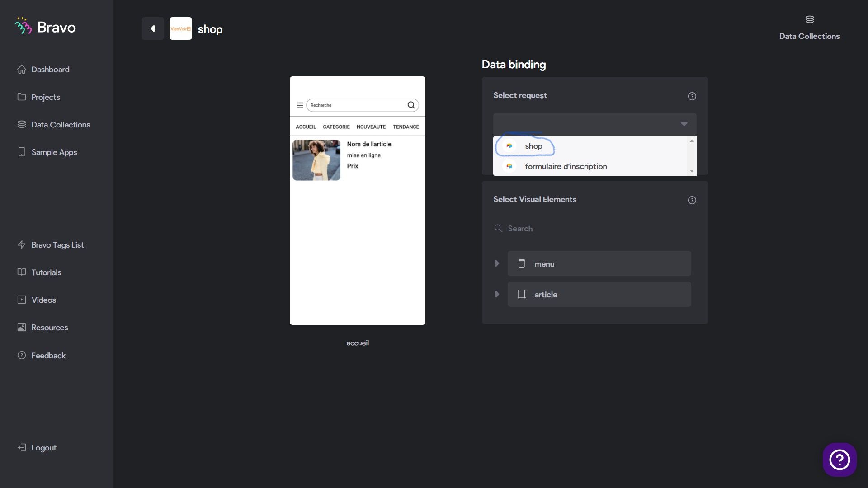Log out via Logout button
The image size is (868, 488).
click(x=37, y=448)
